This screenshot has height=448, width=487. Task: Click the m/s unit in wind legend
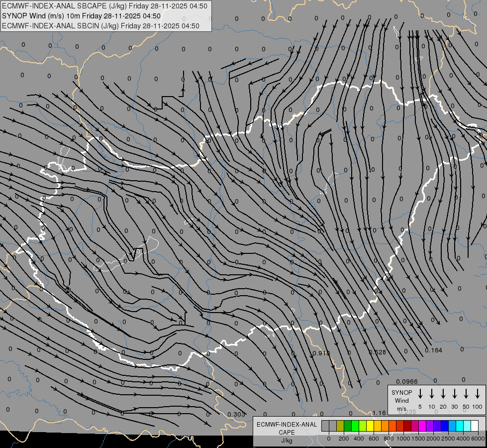coord(401,408)
